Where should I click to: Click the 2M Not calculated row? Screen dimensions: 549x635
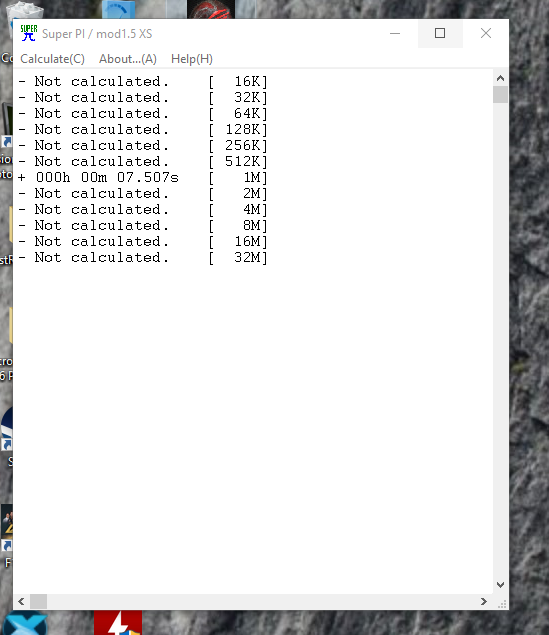143,194
